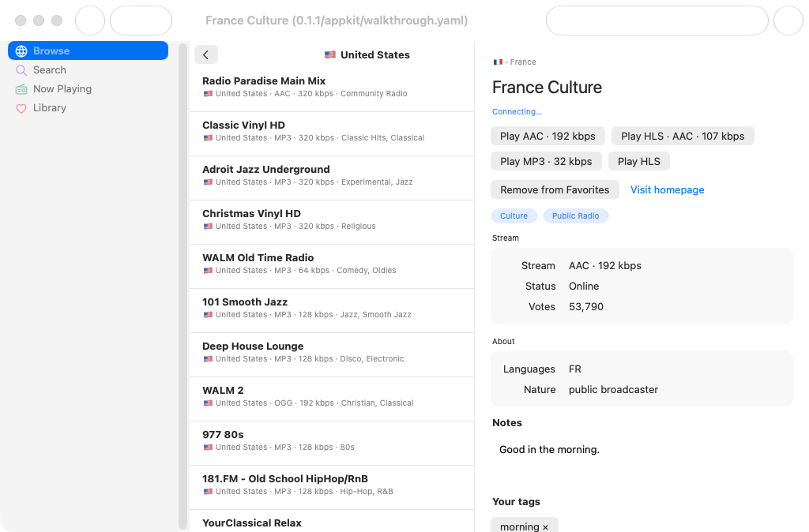Open the Library sidebar section
Screen dimensions: 809x532
pyautogui.click(x=88, y=107)
